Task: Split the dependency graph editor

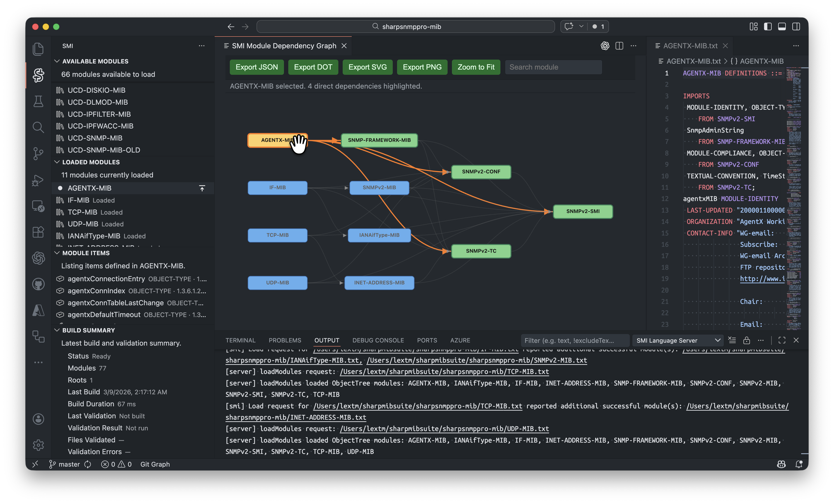Action: click(620, 46)
